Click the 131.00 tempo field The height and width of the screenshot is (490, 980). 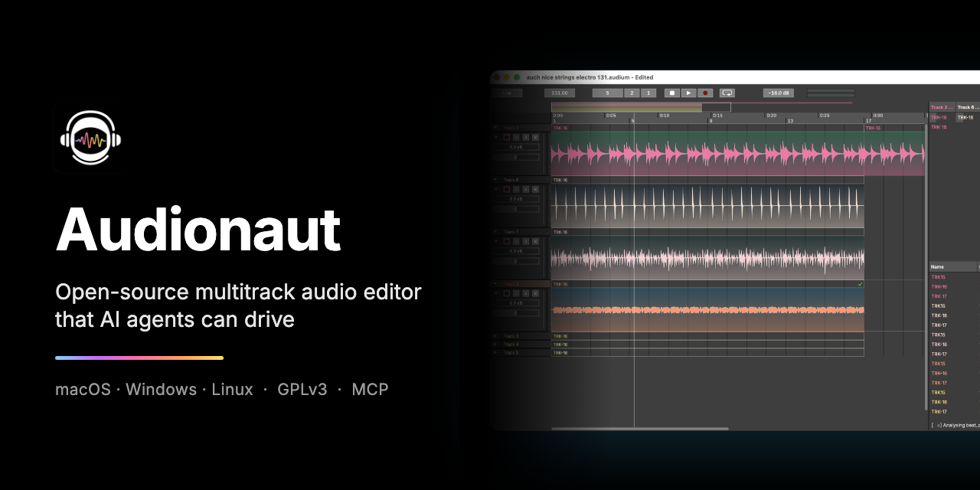(x=560, y=93)
